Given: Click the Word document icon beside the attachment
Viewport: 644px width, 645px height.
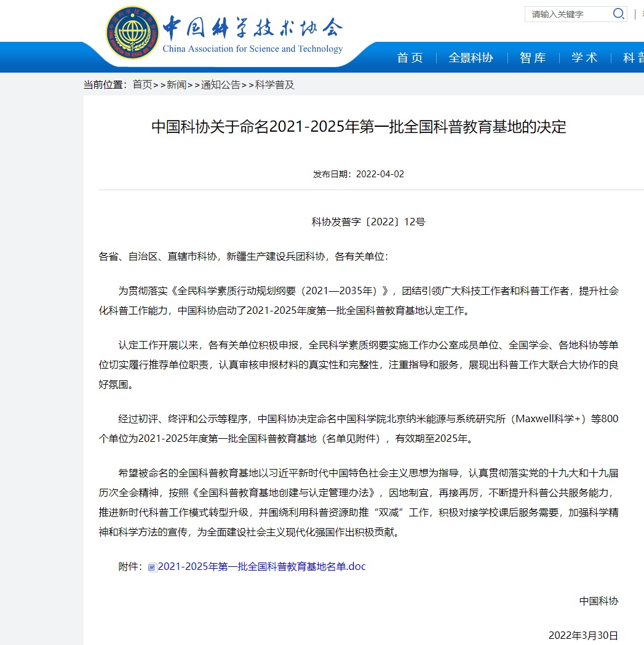Looking at the screenshot, I should click(152, 567).
